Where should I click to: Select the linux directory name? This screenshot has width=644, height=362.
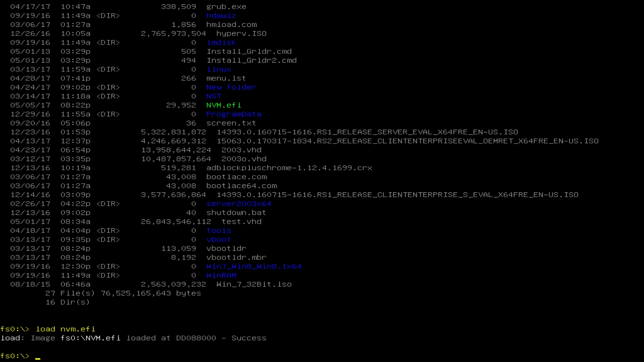[219, 69]
